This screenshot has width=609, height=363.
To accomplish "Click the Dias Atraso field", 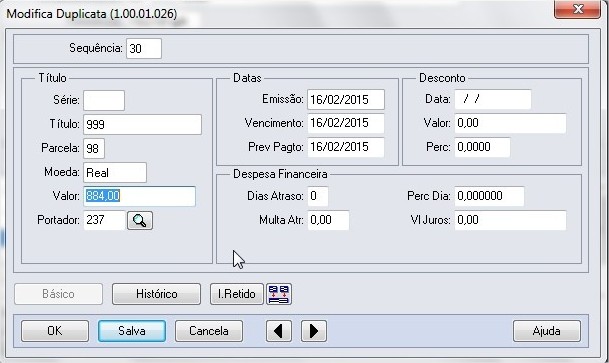I will (x=318, y=196).
